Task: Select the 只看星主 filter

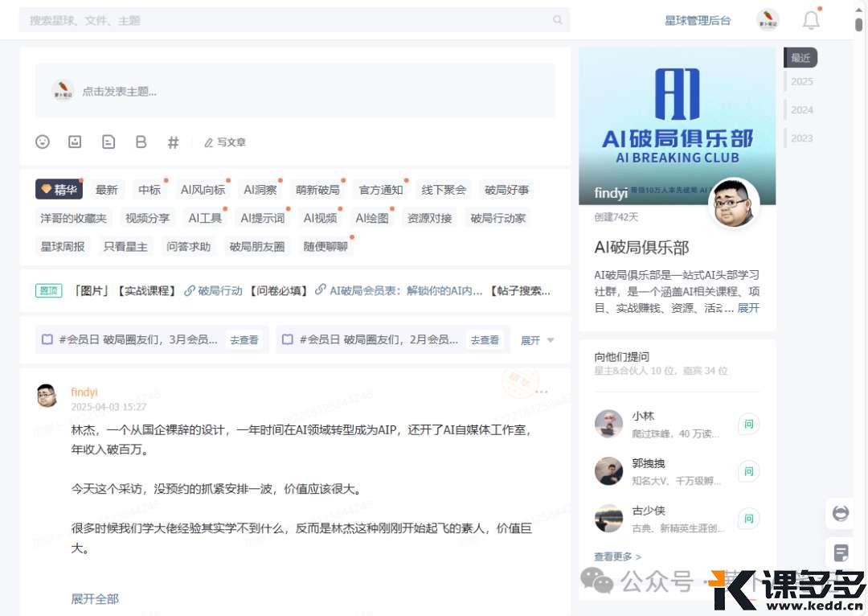Action: tap(125, 246)
